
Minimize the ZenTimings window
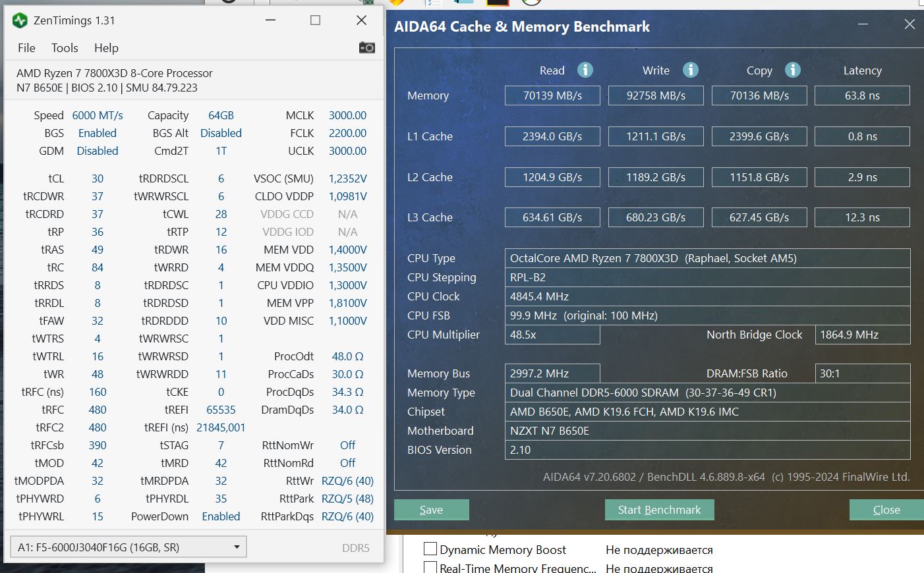coord(270,20)
